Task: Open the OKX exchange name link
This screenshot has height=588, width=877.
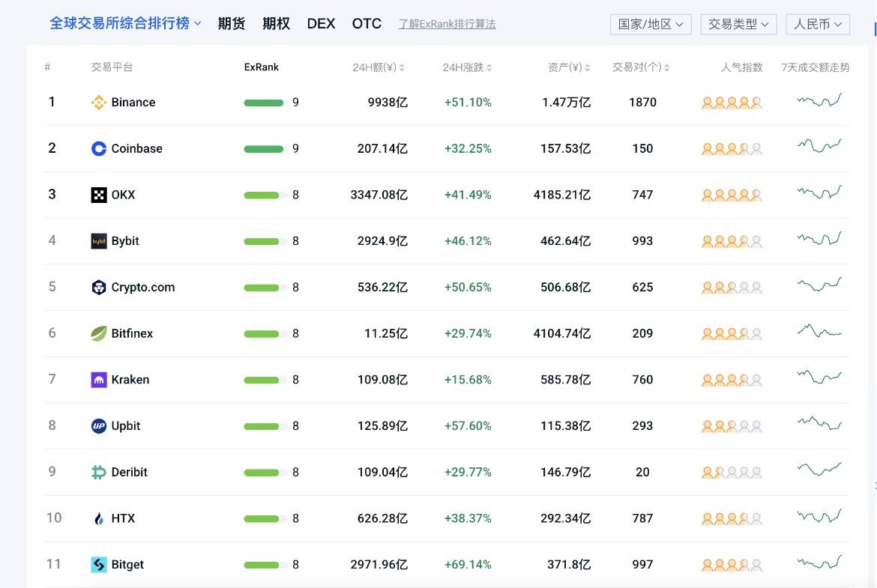Action: click(123, 195)
